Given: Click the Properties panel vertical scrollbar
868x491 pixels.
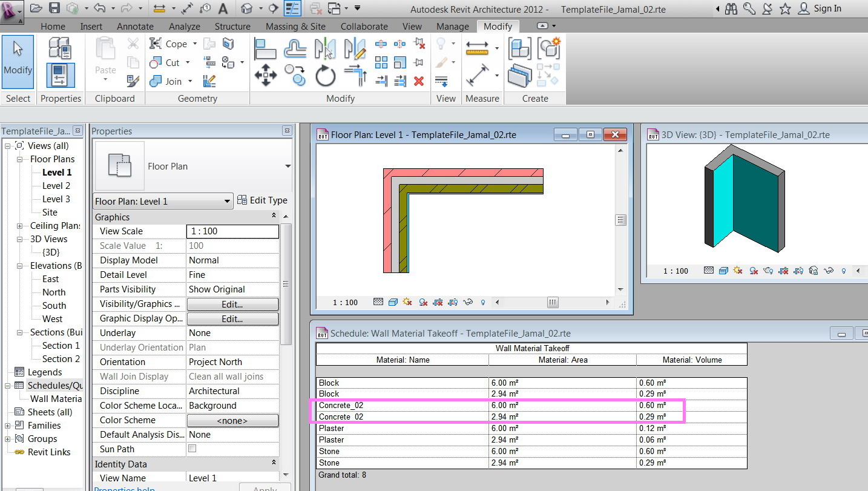Looking at the screenshot, I should (x=287, y=285).
